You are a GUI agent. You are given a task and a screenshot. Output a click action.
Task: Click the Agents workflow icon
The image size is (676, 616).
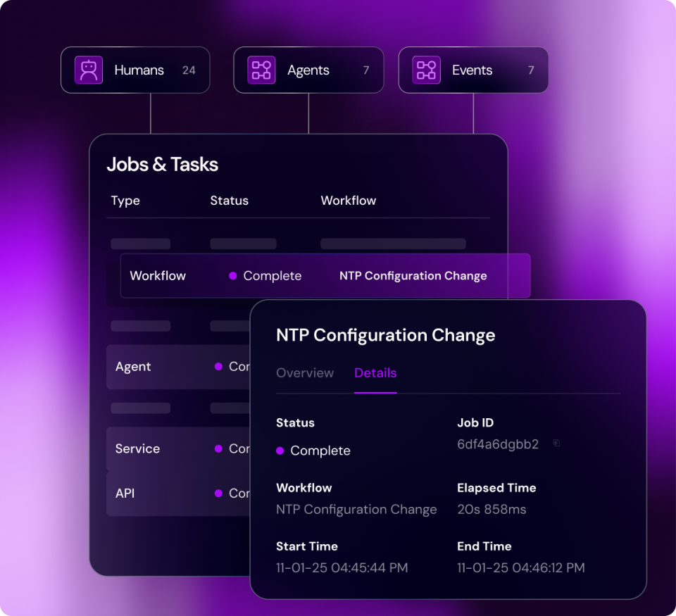[x=261, y=70]
